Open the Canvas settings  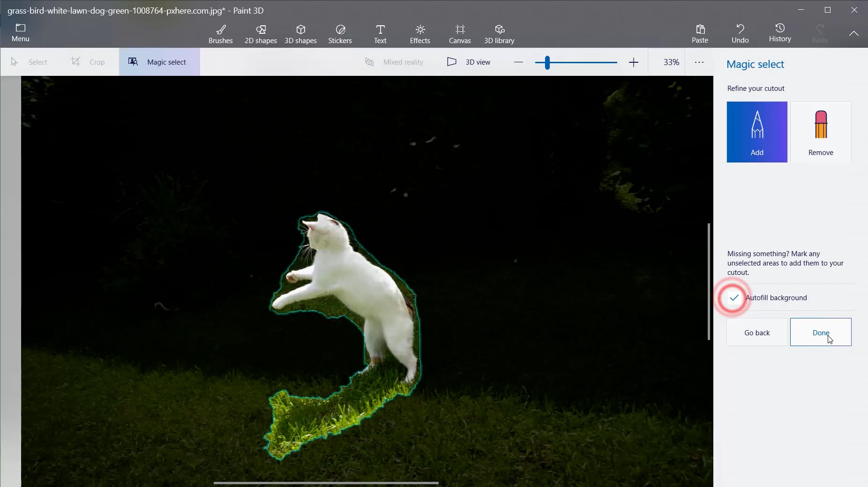pos(460,34)
